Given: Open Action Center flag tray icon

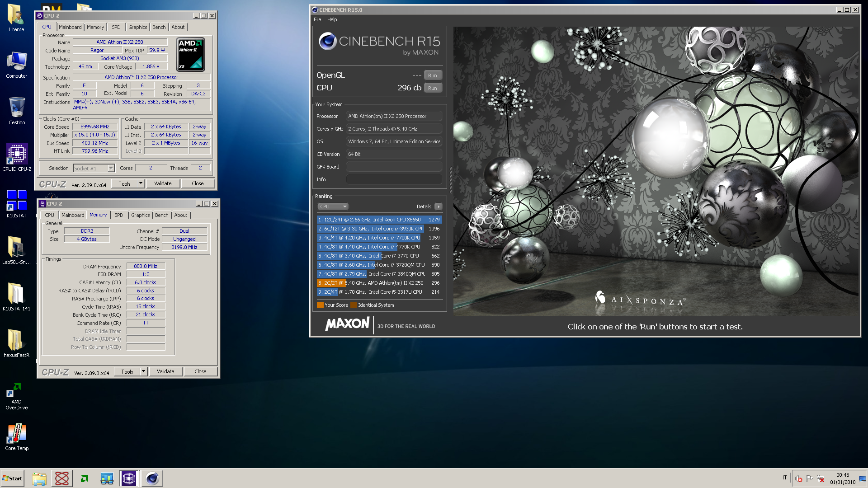Looking at the screenshot, I should click(810, 479).
